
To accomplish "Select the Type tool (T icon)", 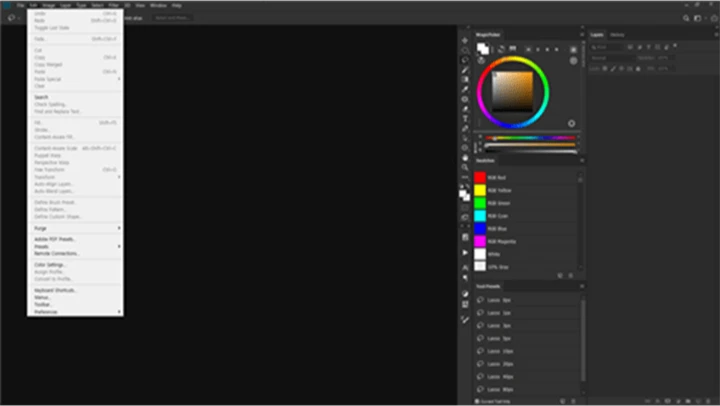I will (x=465, y=119).
